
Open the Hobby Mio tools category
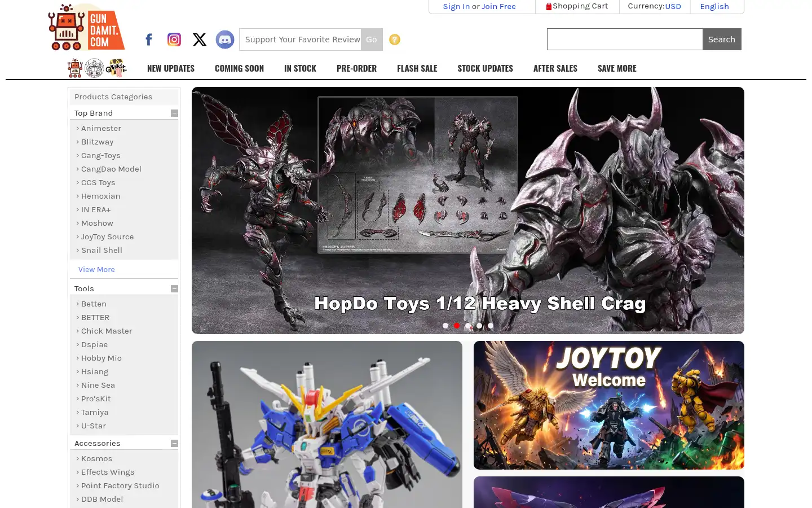pos(101,358)
